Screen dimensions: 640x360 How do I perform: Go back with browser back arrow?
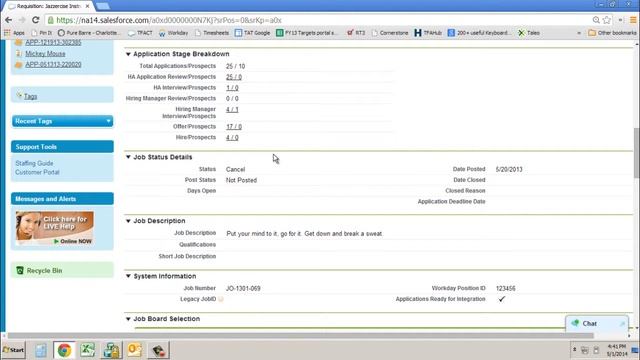coord(9,20)
